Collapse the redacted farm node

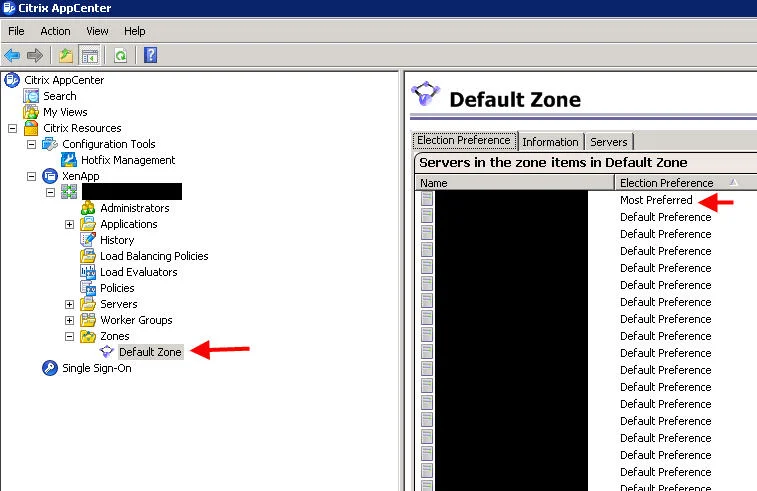tap(50, 192)
